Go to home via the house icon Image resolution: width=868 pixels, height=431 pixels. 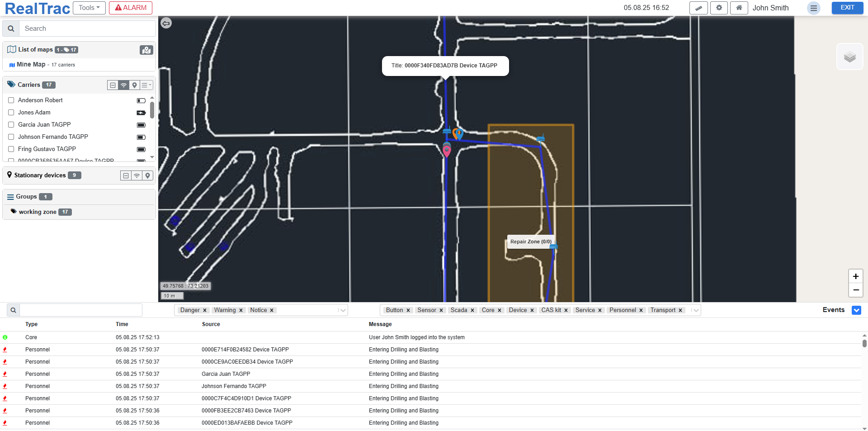(739, 8)
